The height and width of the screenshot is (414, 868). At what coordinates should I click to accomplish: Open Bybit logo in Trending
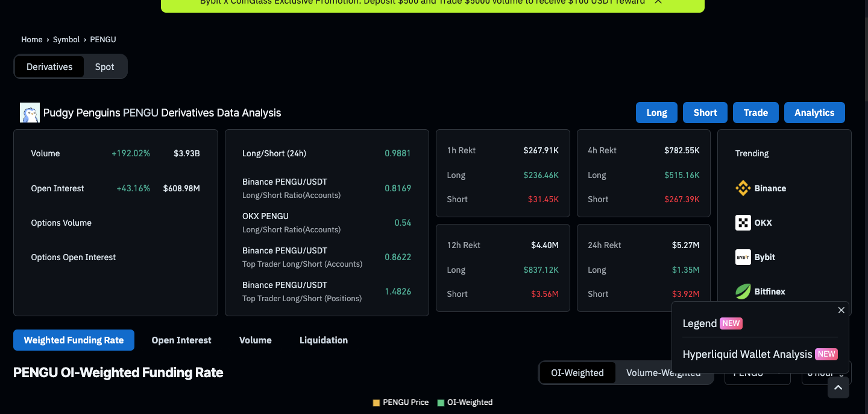(743, 257)
